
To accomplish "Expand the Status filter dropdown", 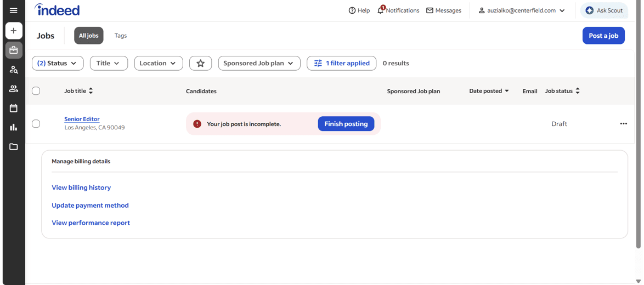I will click(x=58, y=63).
